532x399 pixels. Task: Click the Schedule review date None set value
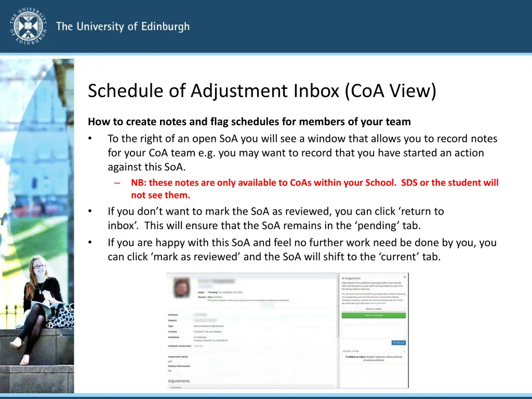(x=199, y=345)
